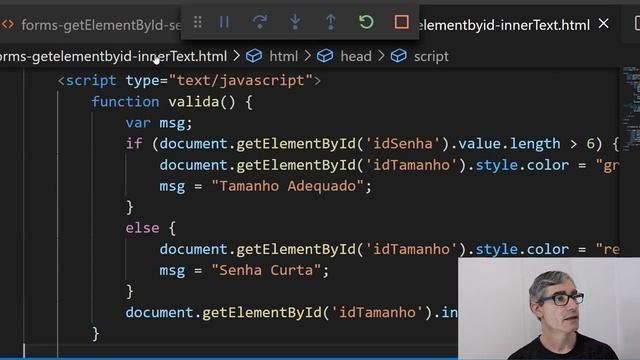Grab the debug toolbar drag handle
This screenshot has height=360, width=640.
[198, 22]
